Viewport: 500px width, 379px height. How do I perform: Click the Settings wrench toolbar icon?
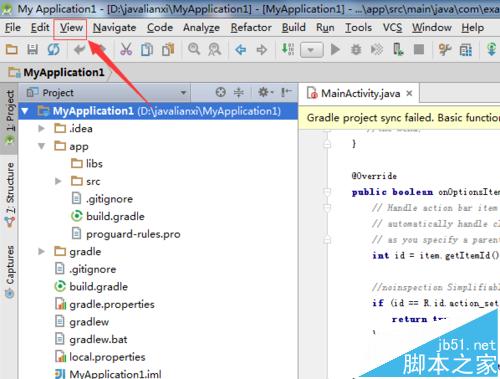pos(445,50)
